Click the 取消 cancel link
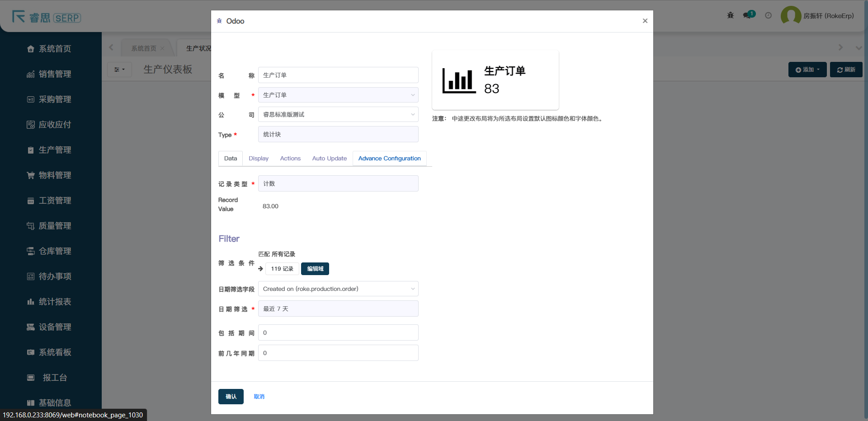868x421 pixels. 259,397
